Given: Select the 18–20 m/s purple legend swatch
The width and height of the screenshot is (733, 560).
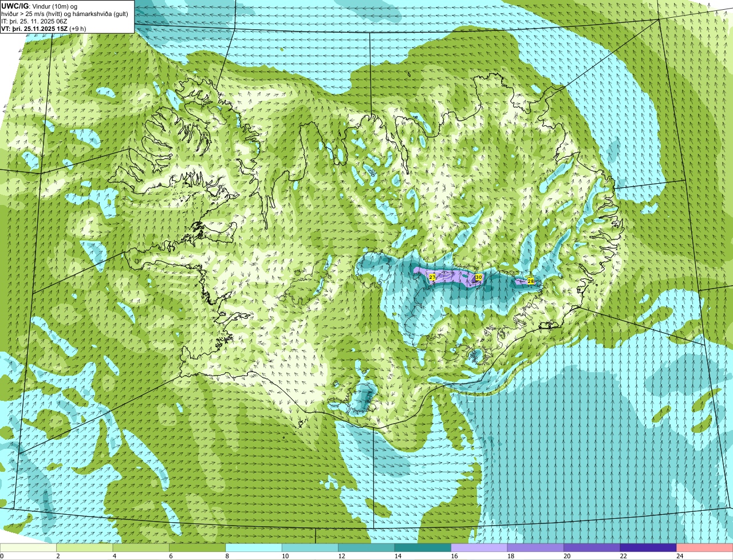Looking at the screenshot, I should [535, 547].
